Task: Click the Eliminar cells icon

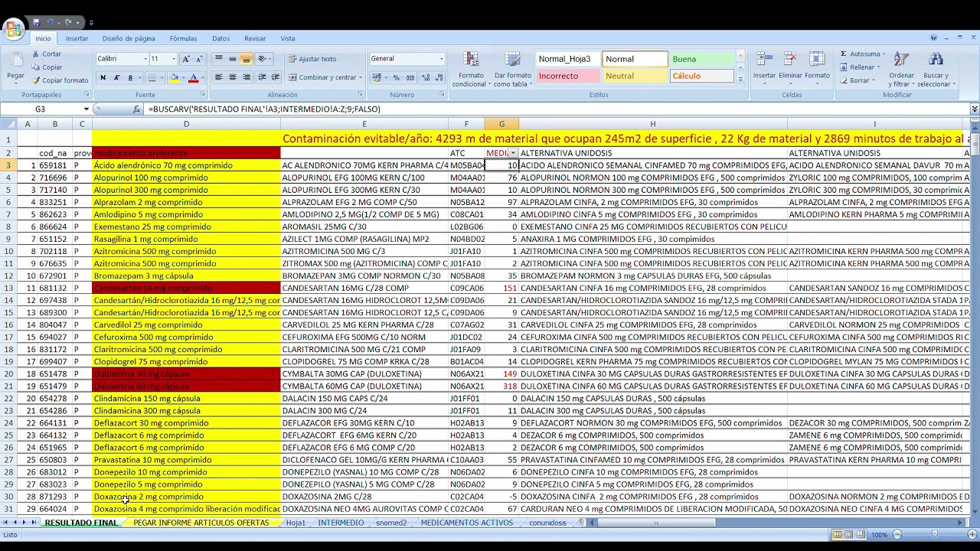Action: (790, 60)
